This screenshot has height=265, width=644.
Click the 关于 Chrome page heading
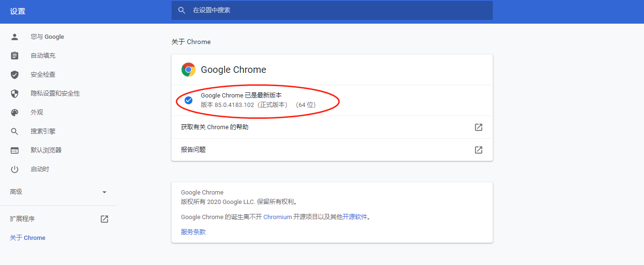coord(191,42)
